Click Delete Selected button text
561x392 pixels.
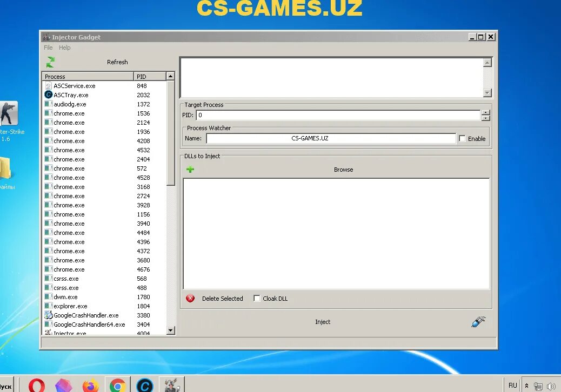click(x=223, y=299)
